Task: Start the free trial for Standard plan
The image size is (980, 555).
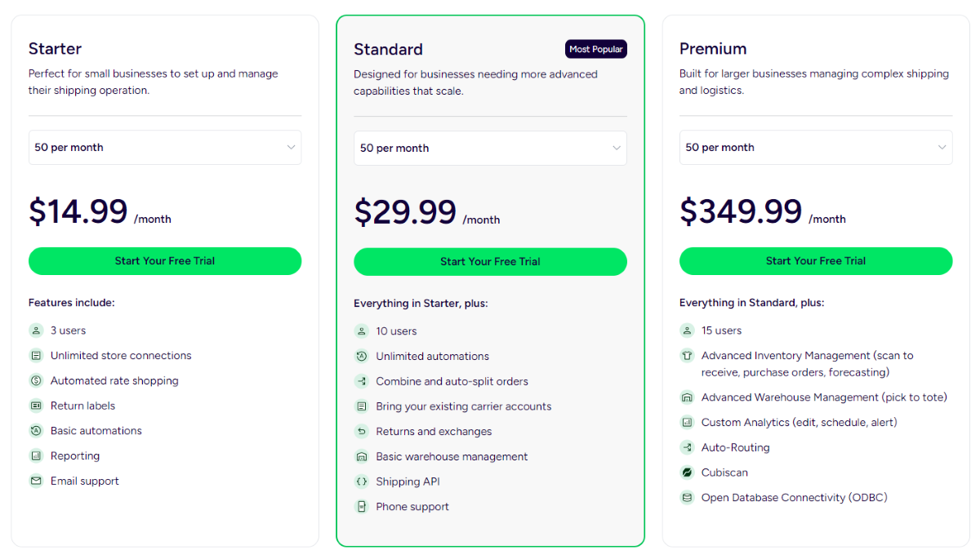Action: pyautogui.click(x=490, y=262)
